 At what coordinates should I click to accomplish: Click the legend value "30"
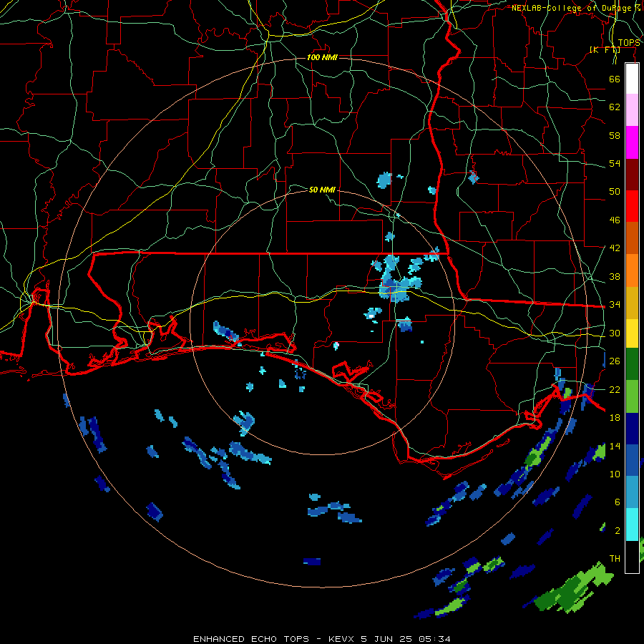pyautogui.click(x=615, y=333)
